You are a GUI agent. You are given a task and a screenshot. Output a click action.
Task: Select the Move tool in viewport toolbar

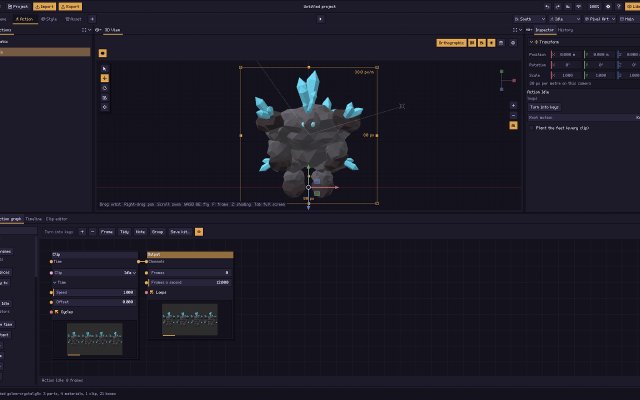click(x=104, y=78)
